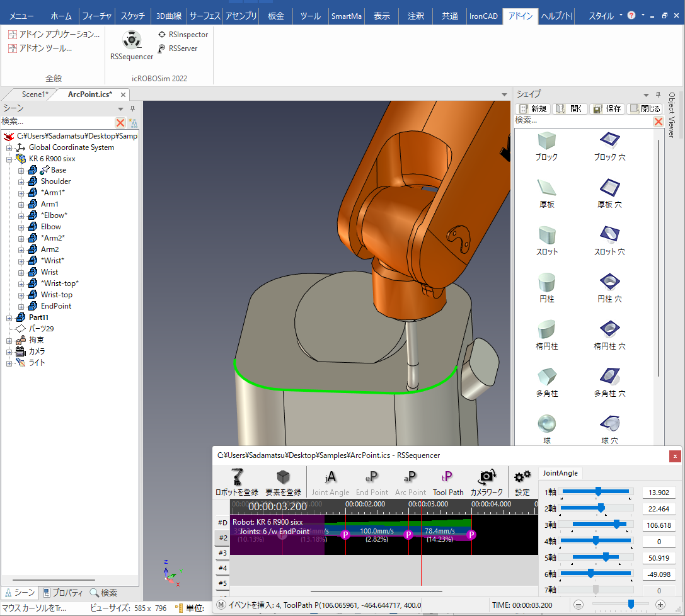Click the new button in shape panel
The height and width of the screenshot is (616, 685).
tap(532, 109)
